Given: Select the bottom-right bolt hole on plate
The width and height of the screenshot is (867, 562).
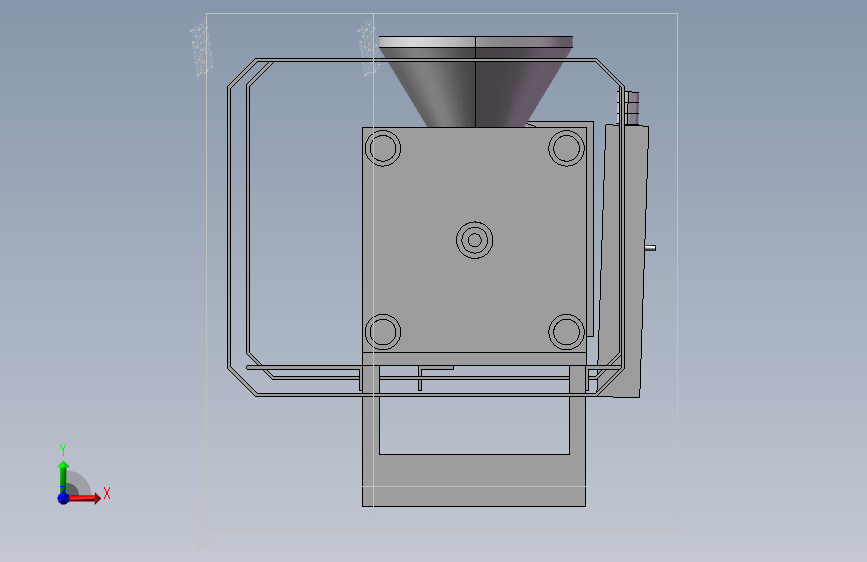Looking at the screenshot, I should 566,332.
